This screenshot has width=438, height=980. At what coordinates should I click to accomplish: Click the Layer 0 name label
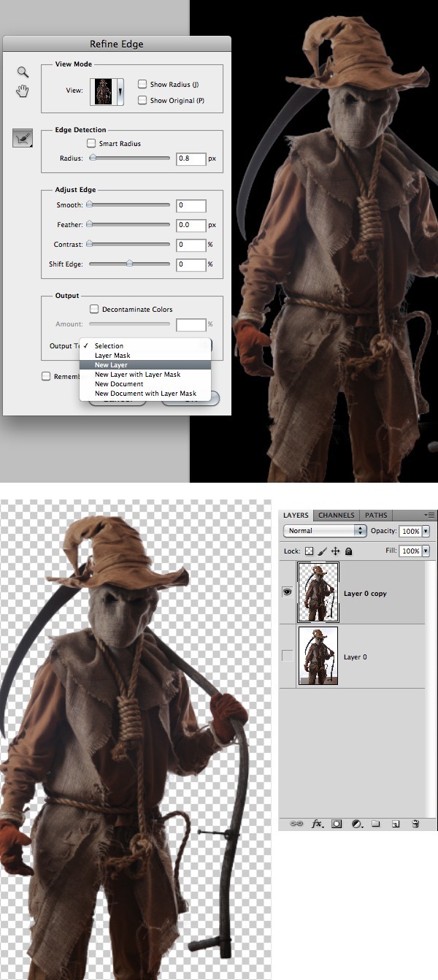(356, 656)
